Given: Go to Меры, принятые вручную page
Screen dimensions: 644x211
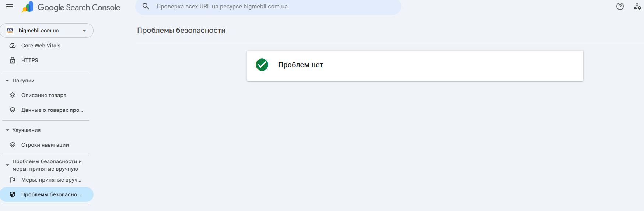Looking at the screenshot, I should pyautogui.click(x=51, y=180).
